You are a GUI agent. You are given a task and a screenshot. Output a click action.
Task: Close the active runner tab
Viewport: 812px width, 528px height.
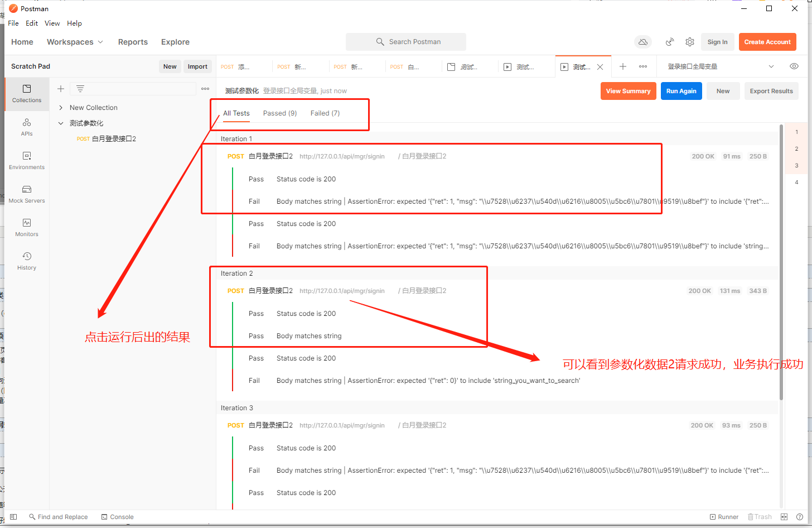pyautogui.click(x=600, y=67)
